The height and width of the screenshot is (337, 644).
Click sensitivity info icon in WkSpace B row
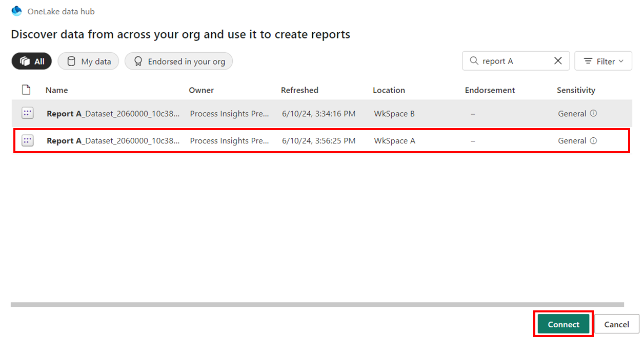[x=593, y=114]
